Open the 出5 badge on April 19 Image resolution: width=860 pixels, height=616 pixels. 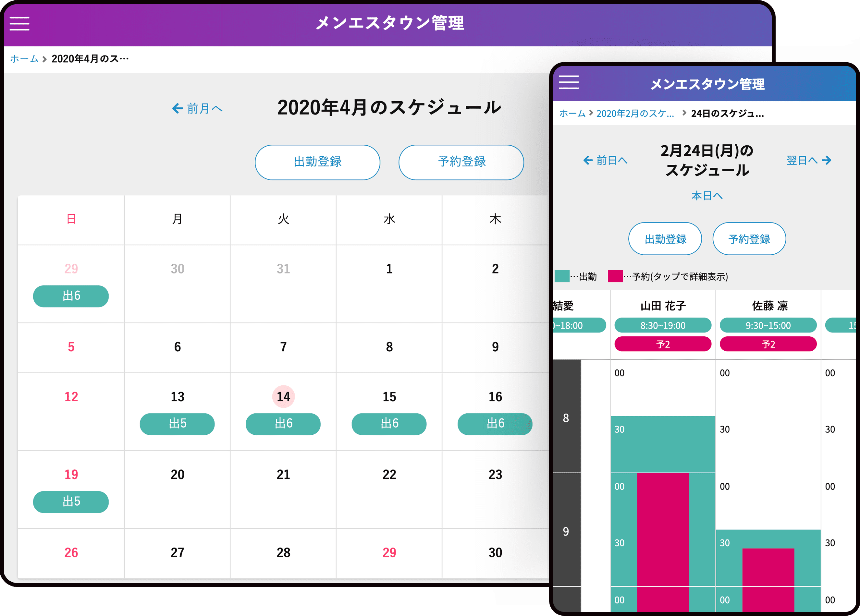tap(71, 502)
